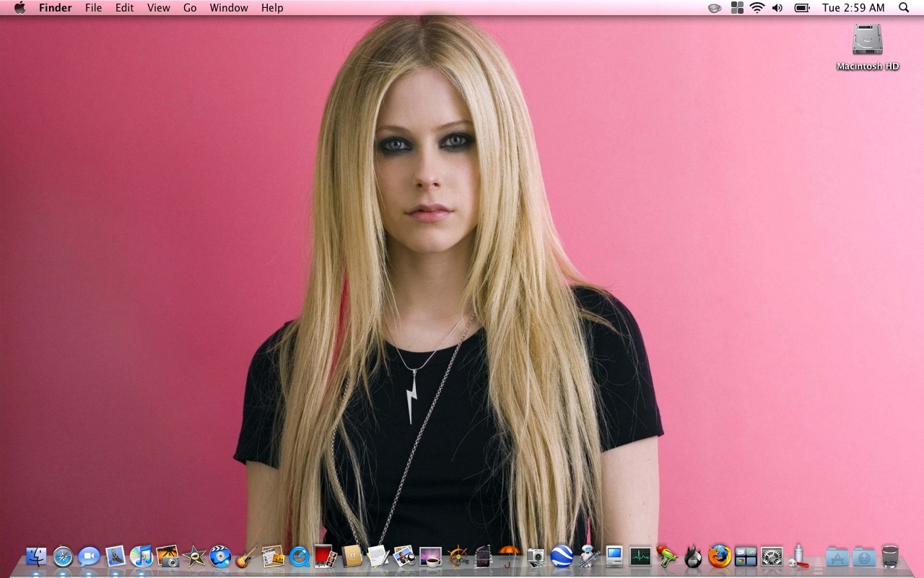924x578 pixels.
Task: Open the View menu
Action: 159,8
